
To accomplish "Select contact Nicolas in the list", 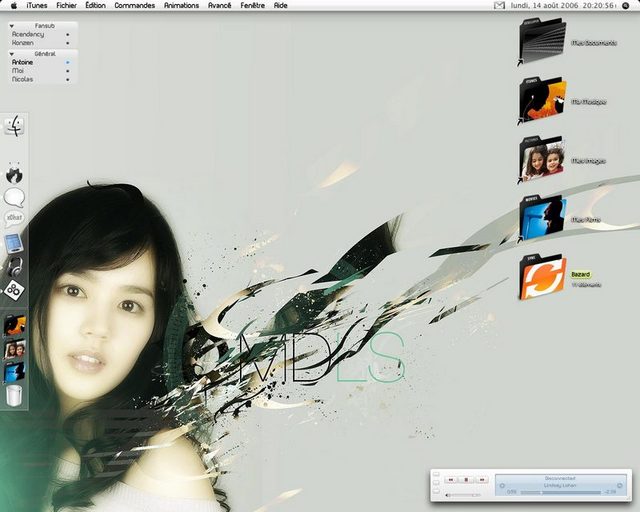I will 42,79.
